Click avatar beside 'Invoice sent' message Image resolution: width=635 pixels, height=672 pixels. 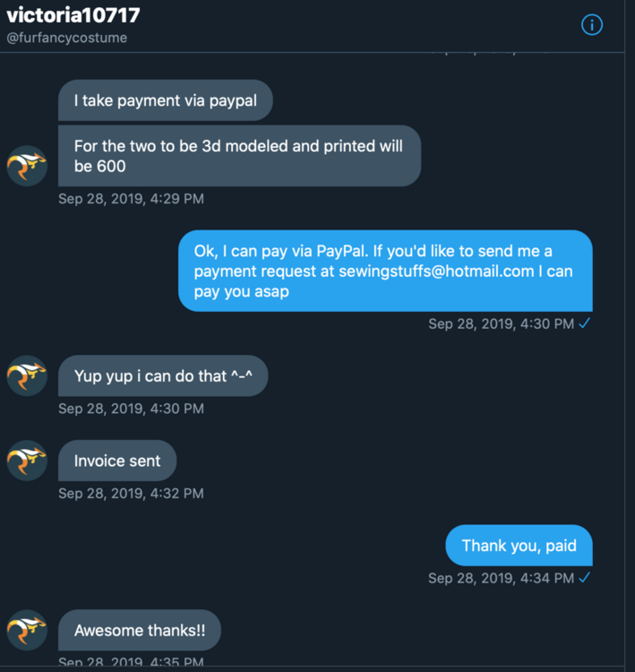[27, 461]
